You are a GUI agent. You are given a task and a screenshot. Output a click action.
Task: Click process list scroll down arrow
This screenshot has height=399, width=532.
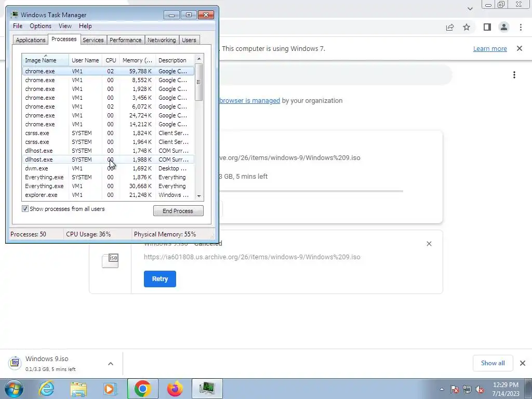pyautogui.click(x=199, y=196)
